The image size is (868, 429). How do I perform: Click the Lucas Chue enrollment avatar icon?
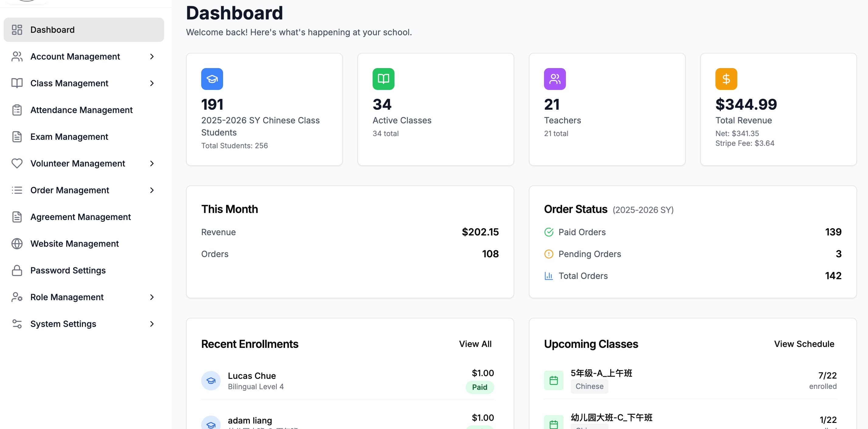211,380
